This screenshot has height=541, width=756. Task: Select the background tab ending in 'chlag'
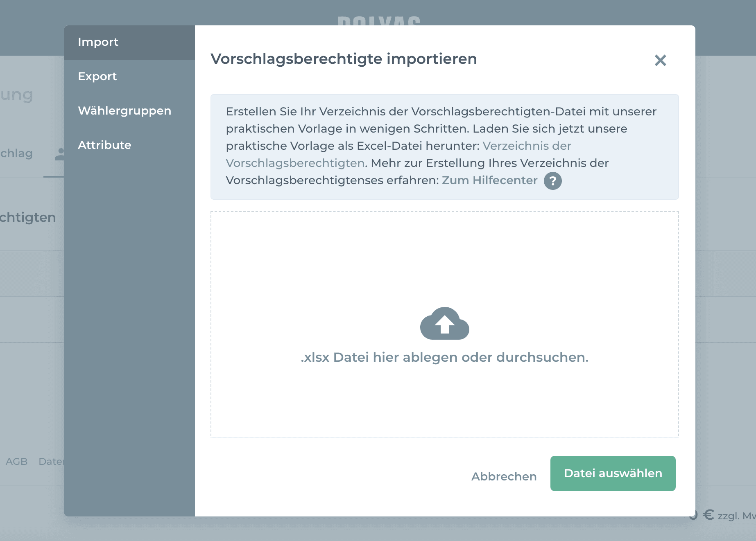[16, 153]
